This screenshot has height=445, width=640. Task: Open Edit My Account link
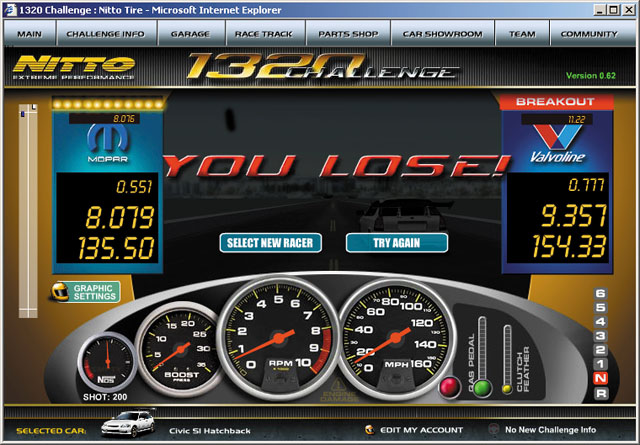tap(412, 430)
